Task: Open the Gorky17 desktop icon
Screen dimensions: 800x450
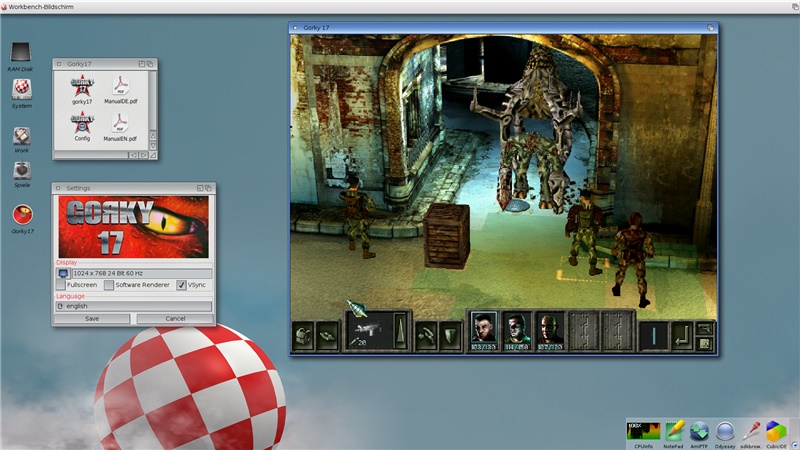Action: tap(22, 219)
